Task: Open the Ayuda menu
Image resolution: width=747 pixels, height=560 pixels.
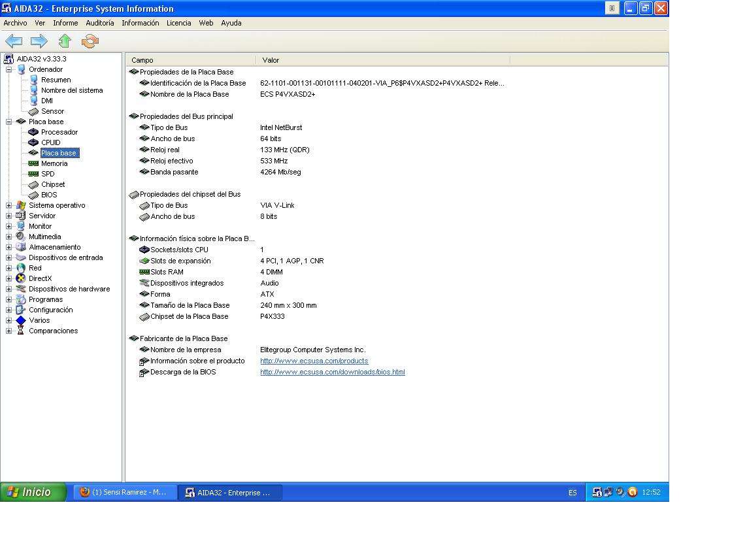Action: pyautogui.click(x=231, y=23)
